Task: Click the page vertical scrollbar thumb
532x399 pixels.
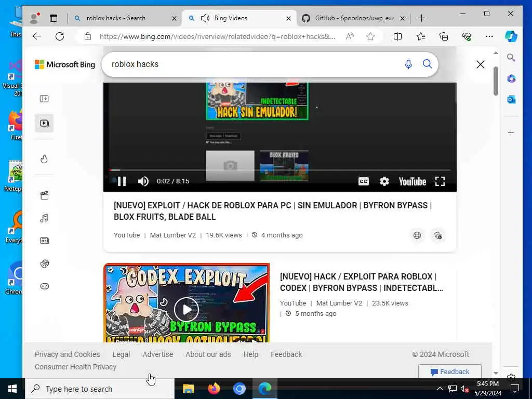Action: [x=496, y=81]
